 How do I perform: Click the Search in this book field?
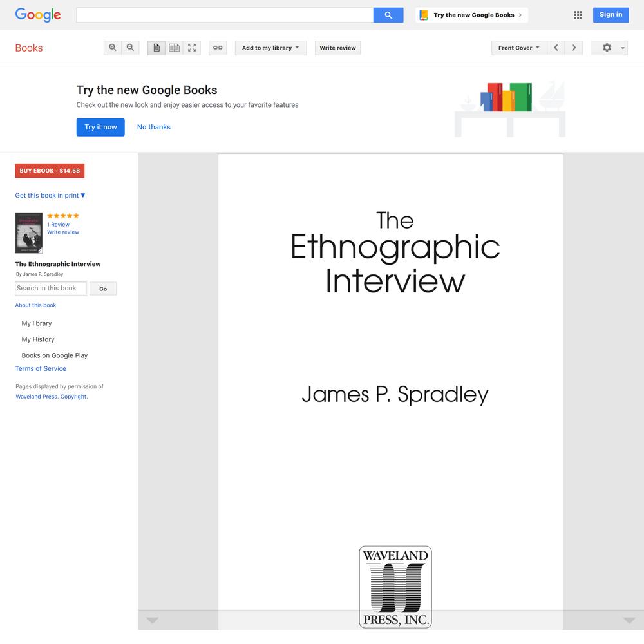(x=51, y=289)
